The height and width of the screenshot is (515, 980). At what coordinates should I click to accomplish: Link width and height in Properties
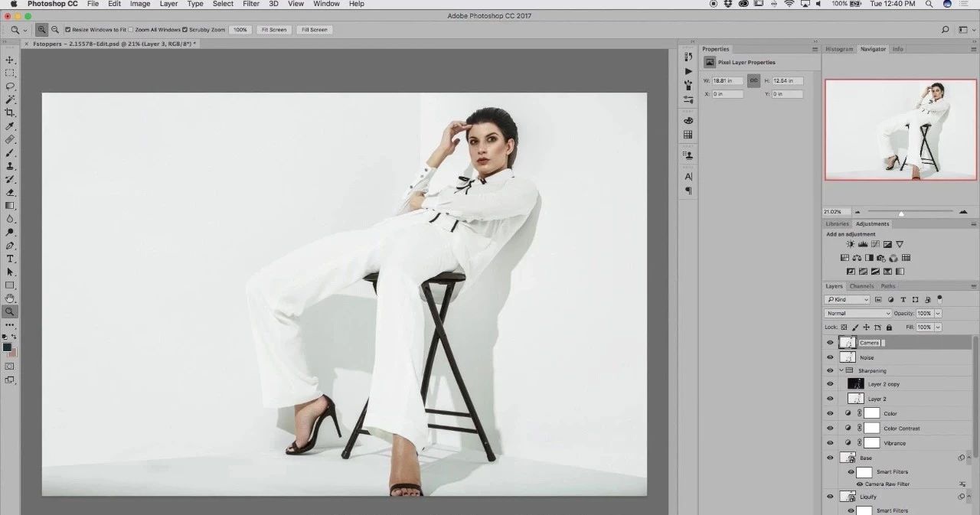753,80
